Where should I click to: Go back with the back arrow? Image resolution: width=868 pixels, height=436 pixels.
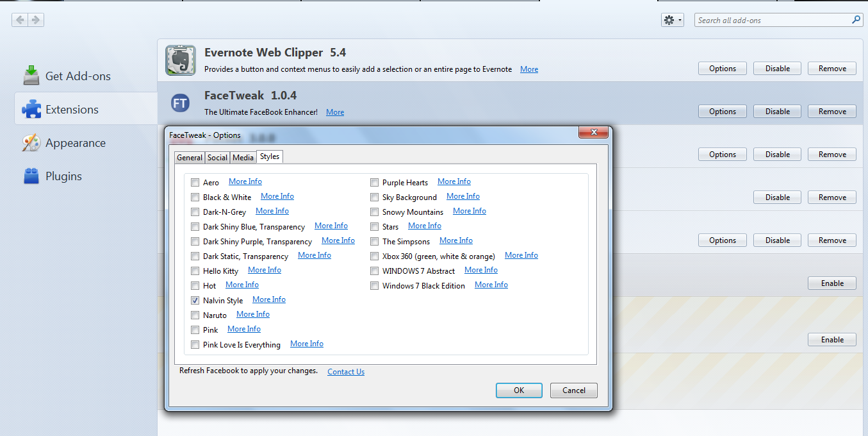coord(20,20)
